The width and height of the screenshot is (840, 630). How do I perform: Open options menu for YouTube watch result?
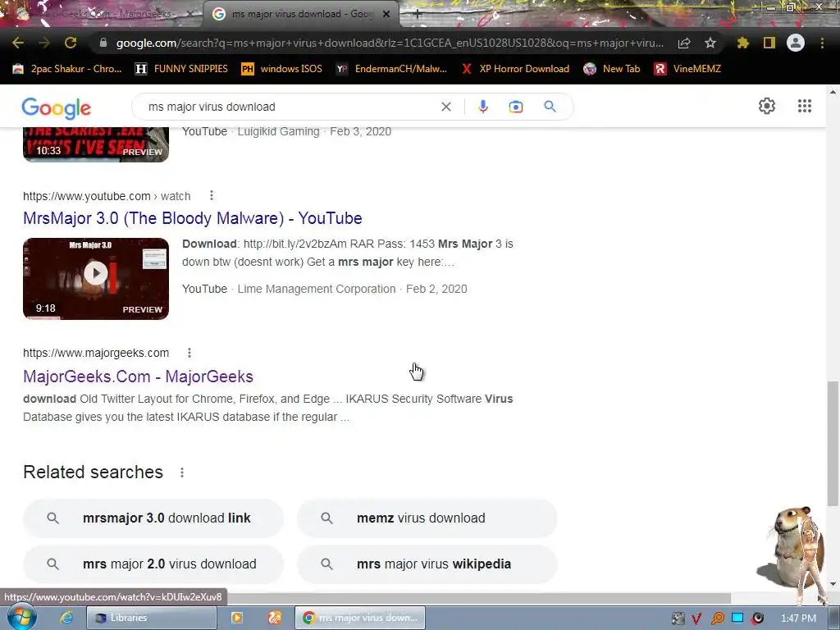212,195
